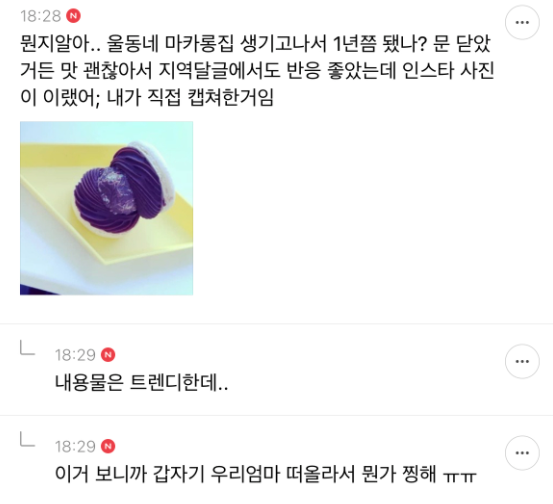Open more options on '이거 보니까' reply
553x504 pixels.
pyautogui.click(x=522, y=453)
